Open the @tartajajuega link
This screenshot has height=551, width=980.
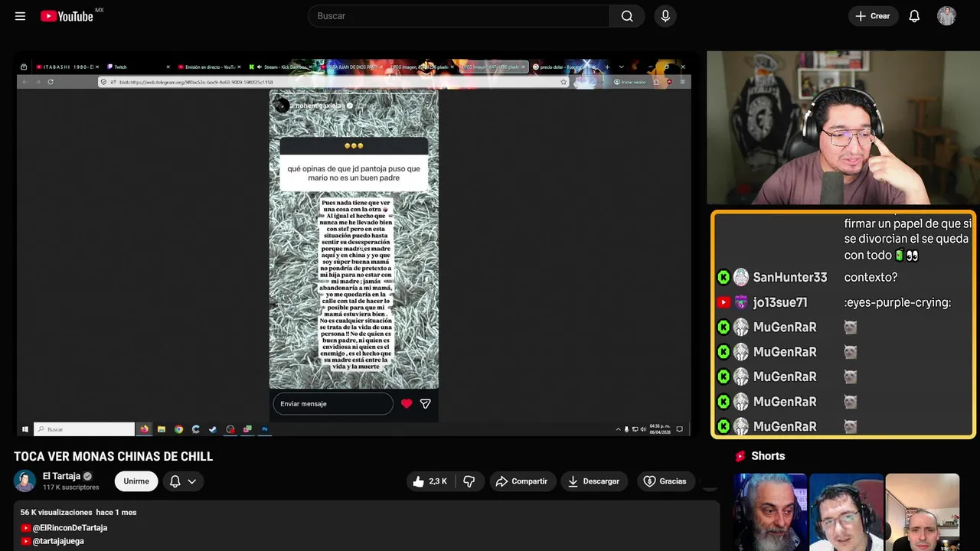tap(58, 541)
